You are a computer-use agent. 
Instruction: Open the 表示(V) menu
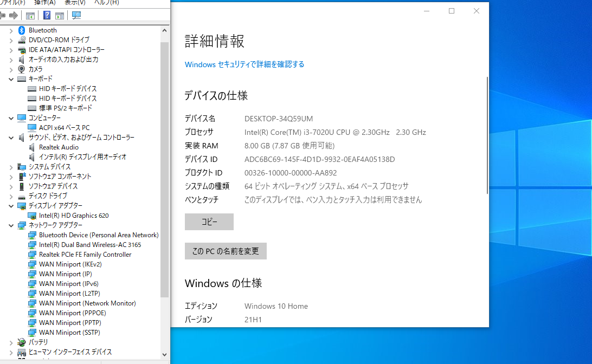pos(75,3)
